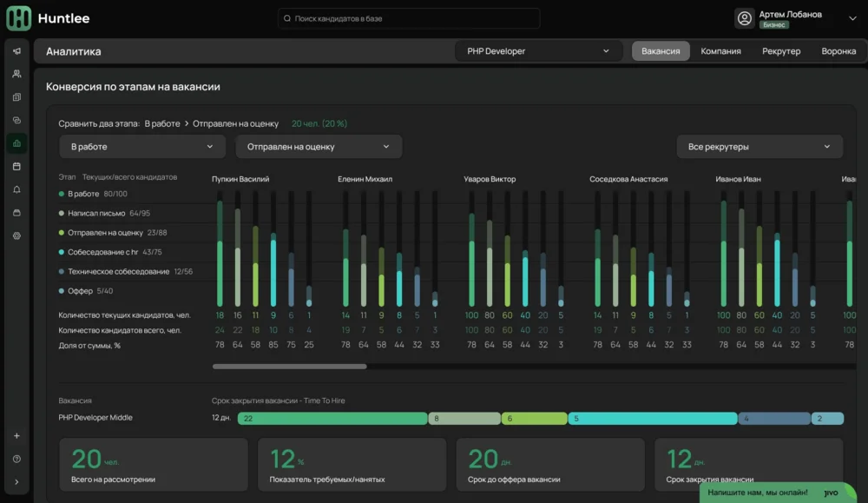The width and height of the screenshot is (868, 503).
Task: Open the help question mark icon
Action: pyautogui.click(x=16, y=459)
